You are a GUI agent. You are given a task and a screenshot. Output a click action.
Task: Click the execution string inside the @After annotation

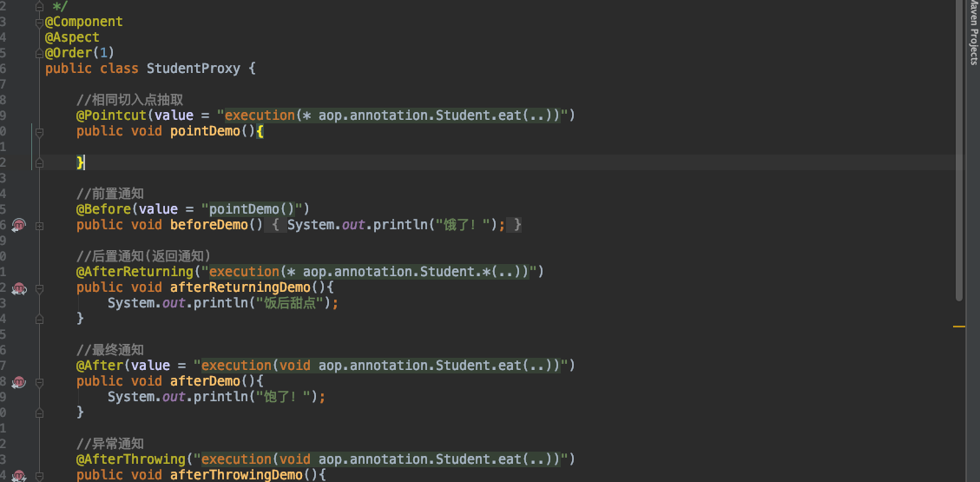coord(380,366)
